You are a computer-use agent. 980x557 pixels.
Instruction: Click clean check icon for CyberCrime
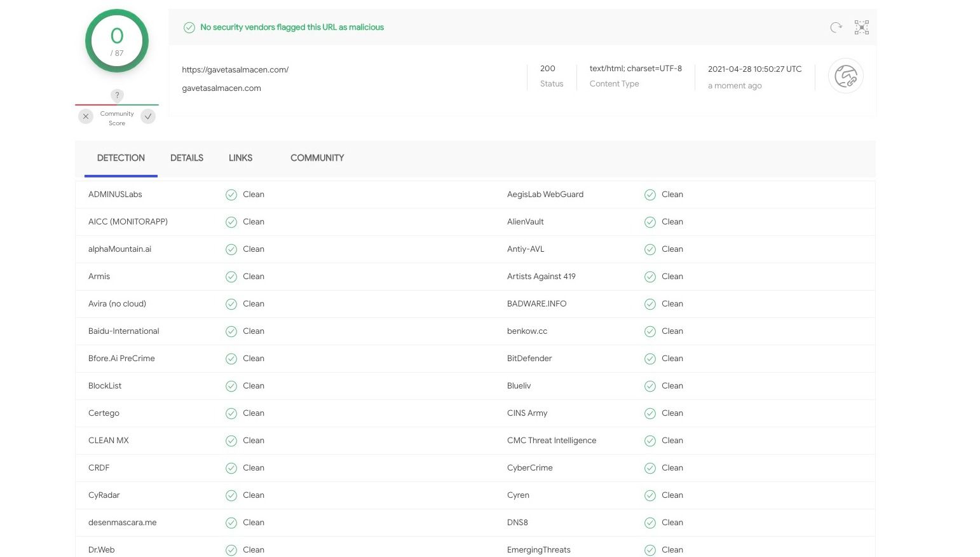click(650, 469)
